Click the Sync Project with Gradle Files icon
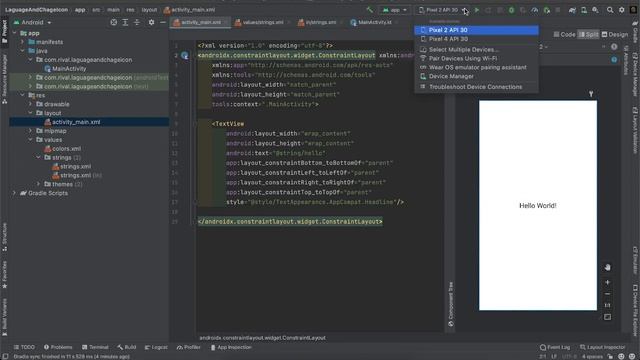 pos(572,10)
